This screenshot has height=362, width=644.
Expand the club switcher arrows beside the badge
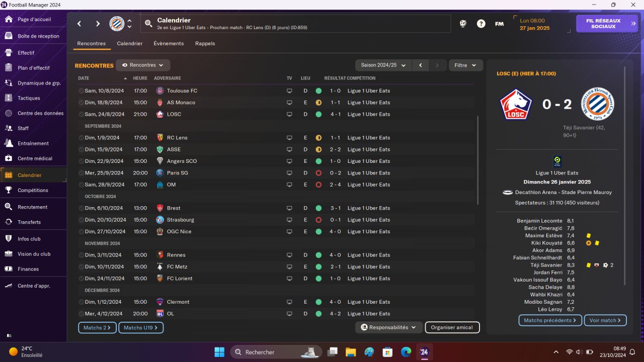[129, 24]
